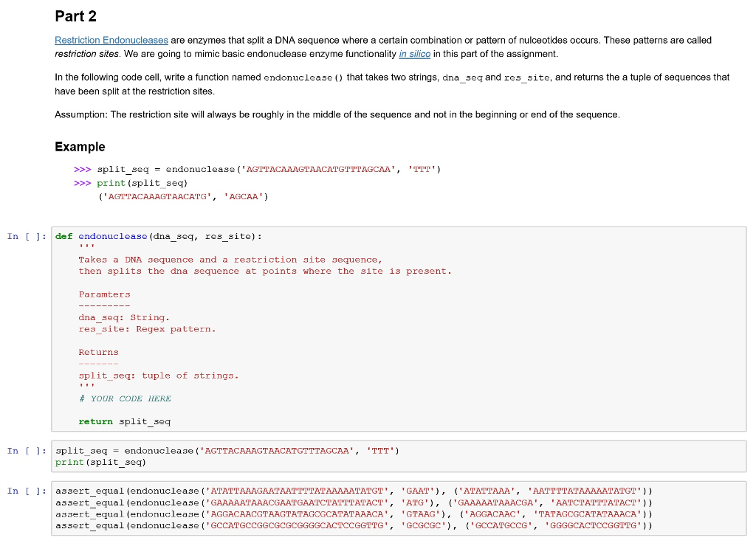
Task: Click the assert line with 'ATG' site
Action: 354,502
